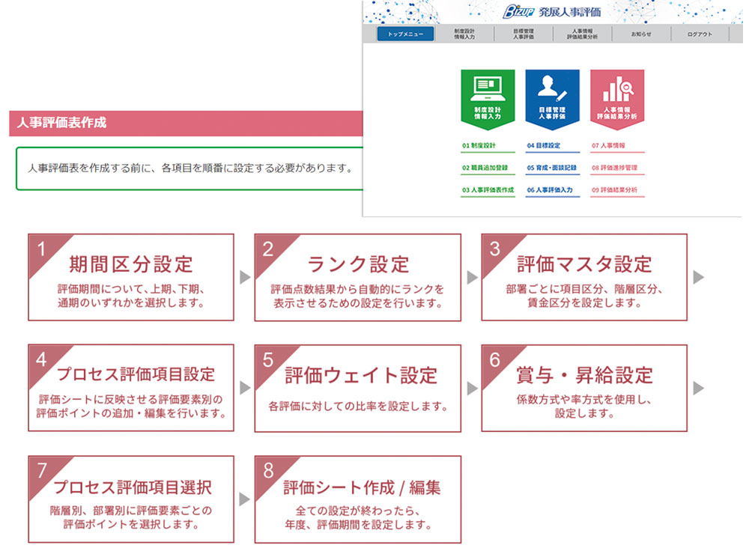Viewport: 749px width, 560px height.
Task: Open step 4 プロセス評価項目設定 box
Action: pyautogui.click(x=131, y=388)
